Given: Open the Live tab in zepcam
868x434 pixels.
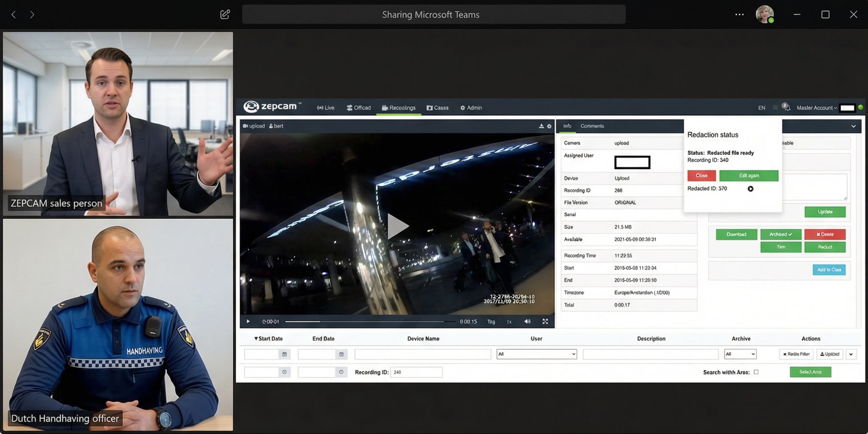Looking at the screenshot, I should tap(325, 108).
